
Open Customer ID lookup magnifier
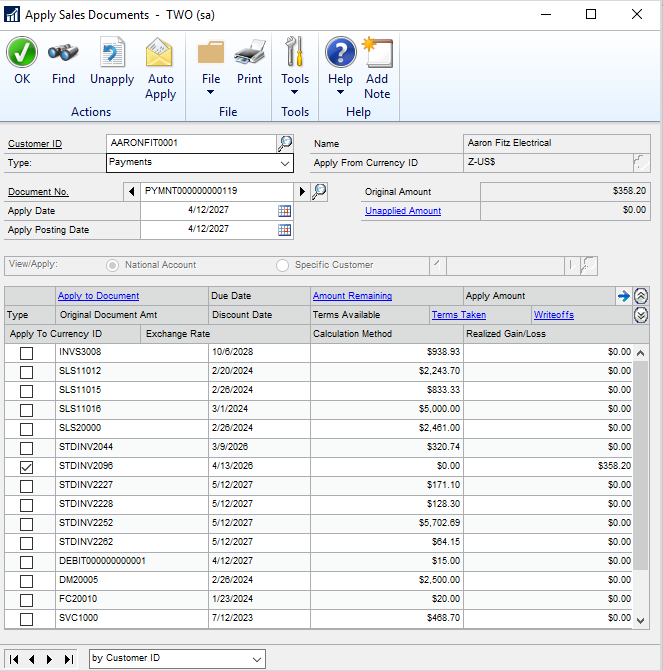[285, 143]
